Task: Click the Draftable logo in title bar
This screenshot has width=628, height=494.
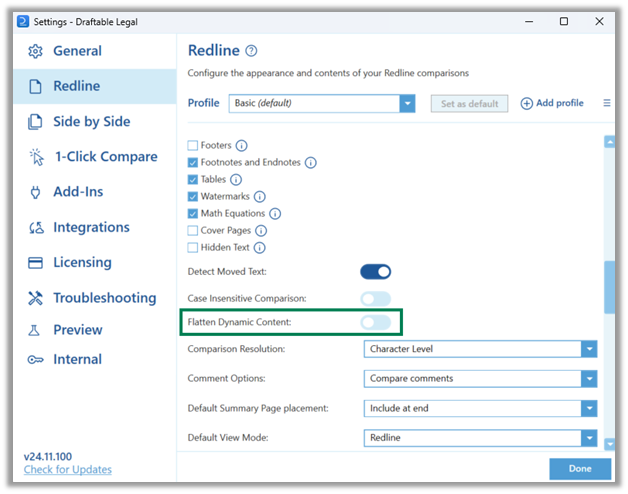Action: click(23, 22)
